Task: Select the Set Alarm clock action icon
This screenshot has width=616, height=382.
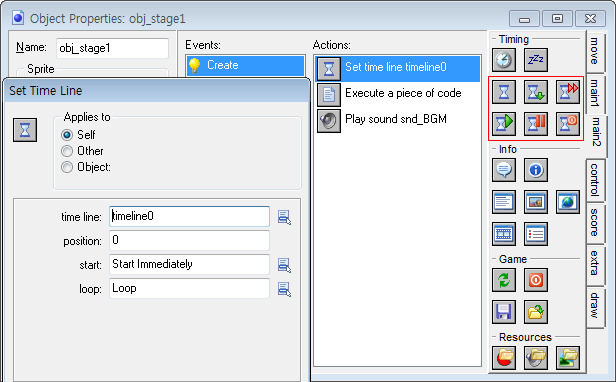Action: [504, 60]
